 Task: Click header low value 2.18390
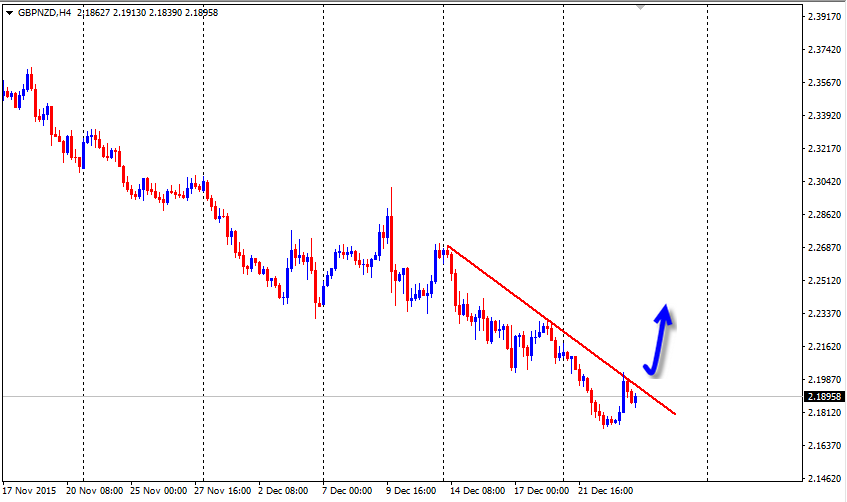tap(165, 13)
